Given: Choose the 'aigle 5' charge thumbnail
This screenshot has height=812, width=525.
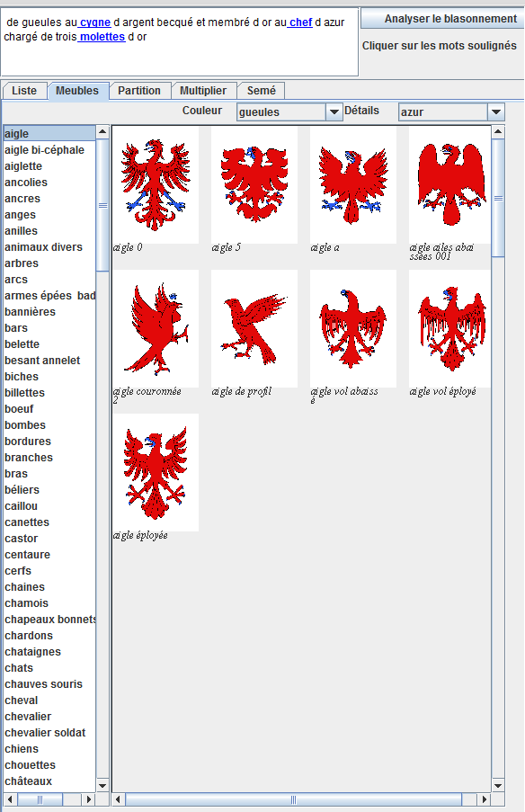Looking at the screenshot, I should [x=254, y=185].
